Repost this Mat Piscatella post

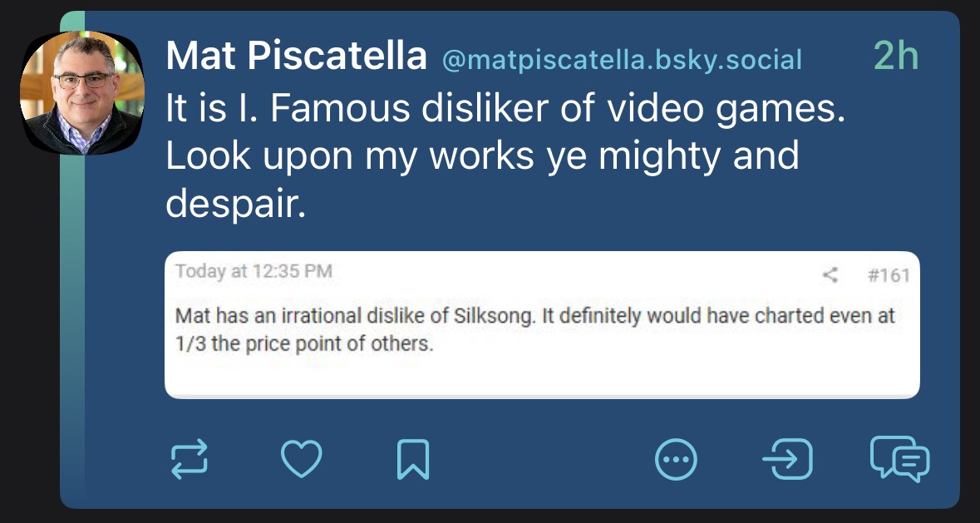point(188,459)
